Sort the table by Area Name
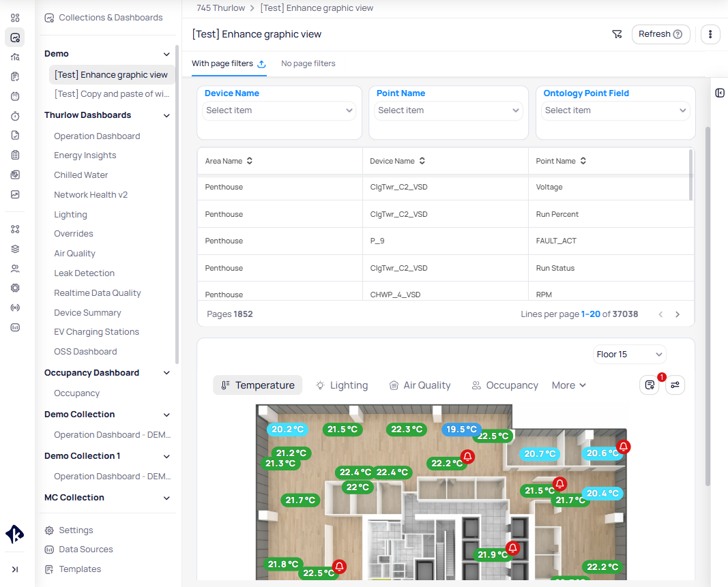728x587 pixels. (x=250, y=161)
